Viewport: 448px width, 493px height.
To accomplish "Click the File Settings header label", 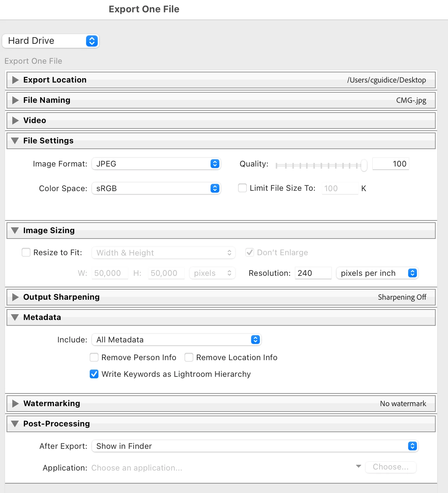I will pos(48,141).
